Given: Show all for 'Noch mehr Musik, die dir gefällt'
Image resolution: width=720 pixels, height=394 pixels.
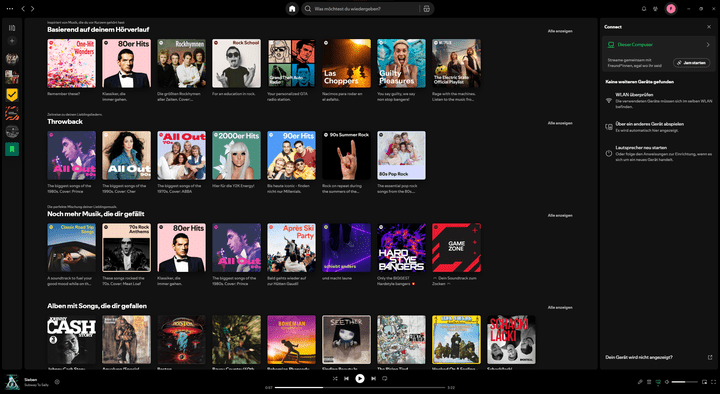Looking at the screenshot, I should pyautogui.click(x=560, y=215).
